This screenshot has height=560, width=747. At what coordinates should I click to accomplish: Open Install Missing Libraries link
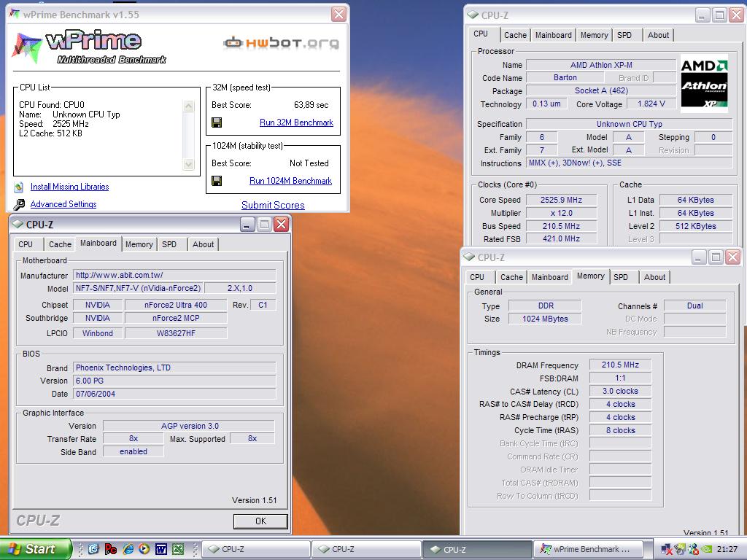coord(69,187)
